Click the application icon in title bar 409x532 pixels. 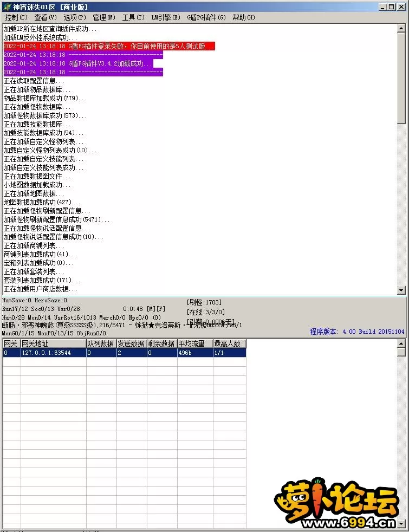click(x=7, y=7)
